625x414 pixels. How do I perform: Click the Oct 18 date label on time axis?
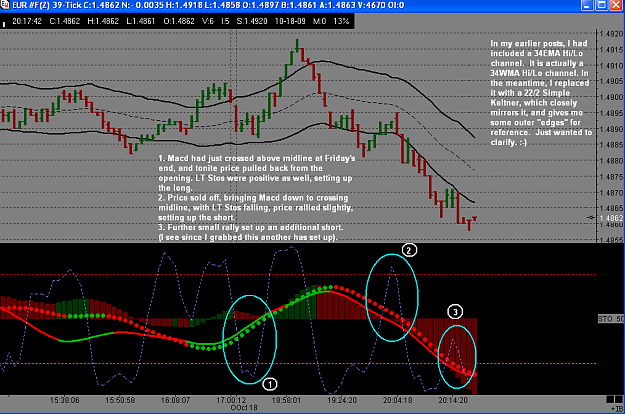246,408
